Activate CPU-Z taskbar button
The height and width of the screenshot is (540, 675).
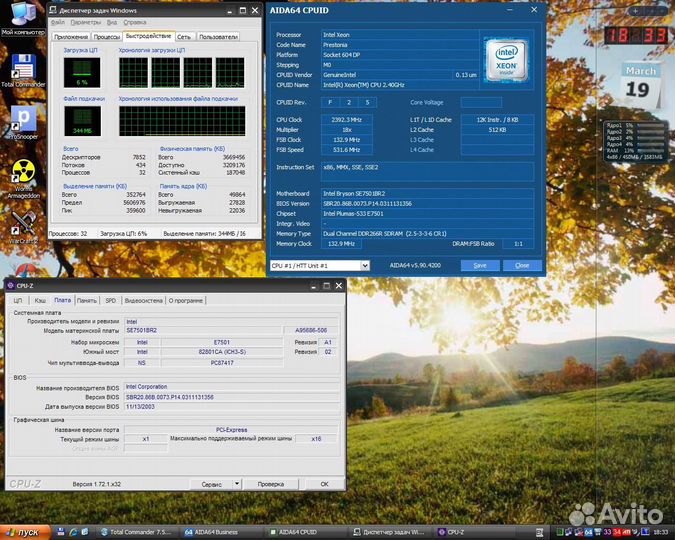(x=475, y=532)
